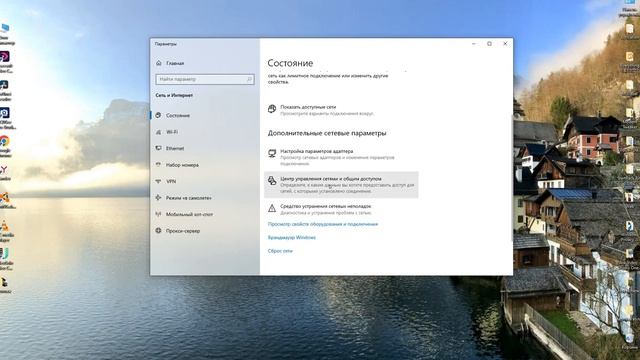Open the Брандмауэр Windows link
The height and width of the screenshot is (360, 640).
click(x=291, y=238)
